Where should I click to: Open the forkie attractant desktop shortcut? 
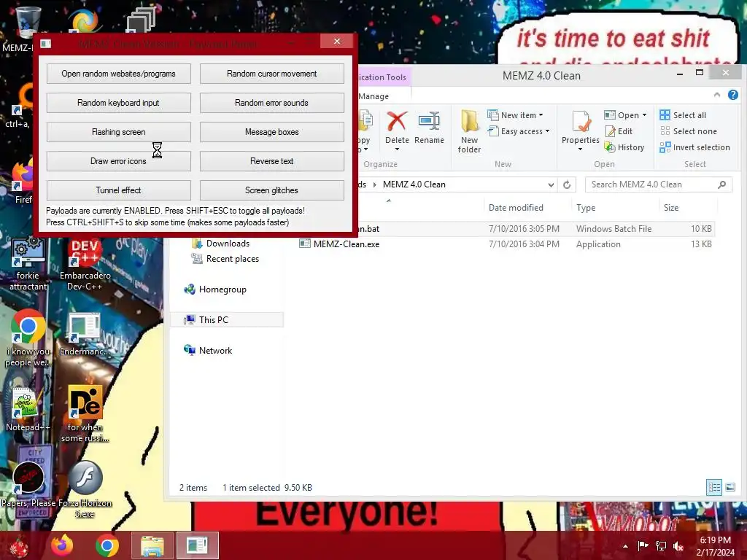(28, 265)
